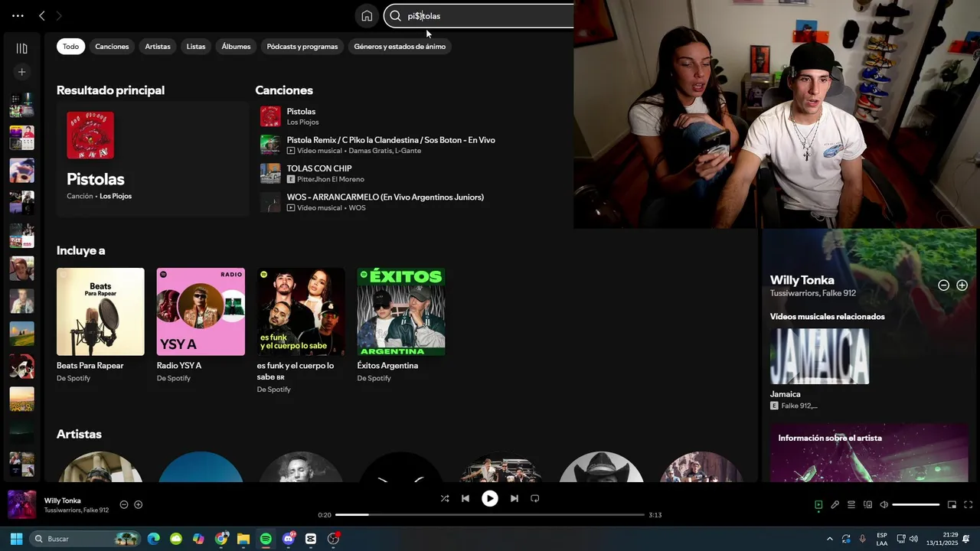Click minus icon next to now-playing track
The image size is (980, 551).
coord(124,504)
